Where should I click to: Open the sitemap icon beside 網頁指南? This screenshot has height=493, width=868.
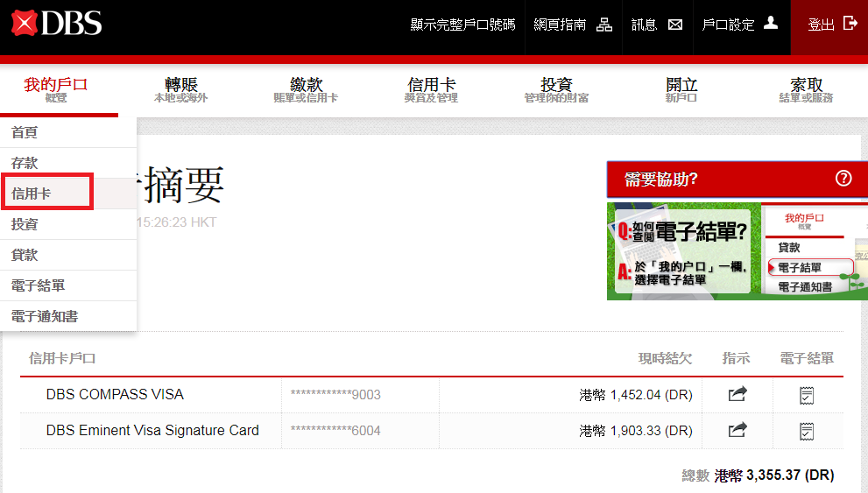pos(604,25)
